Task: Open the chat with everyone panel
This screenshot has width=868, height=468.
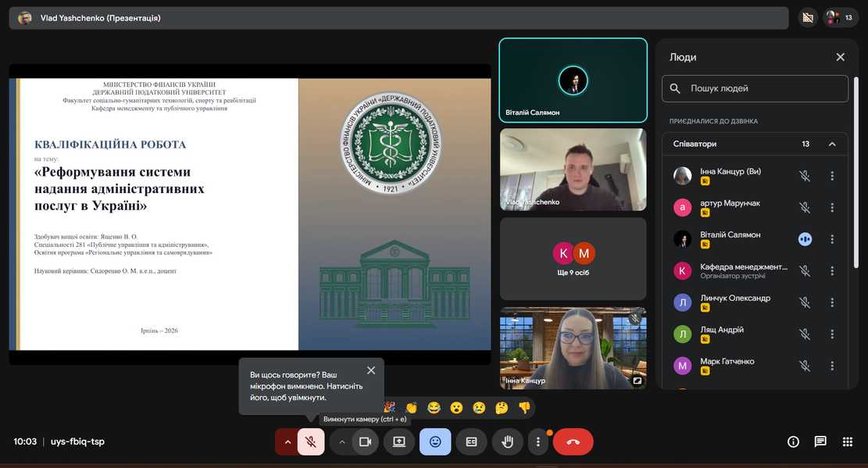Action: click(820, 441)
